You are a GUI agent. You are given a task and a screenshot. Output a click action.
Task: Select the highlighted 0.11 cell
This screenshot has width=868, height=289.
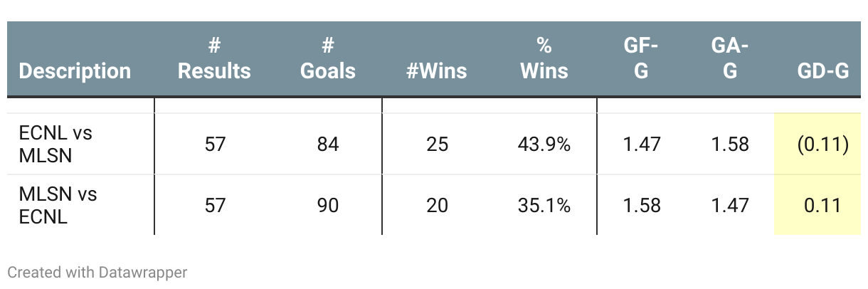[x=817, y=205]
